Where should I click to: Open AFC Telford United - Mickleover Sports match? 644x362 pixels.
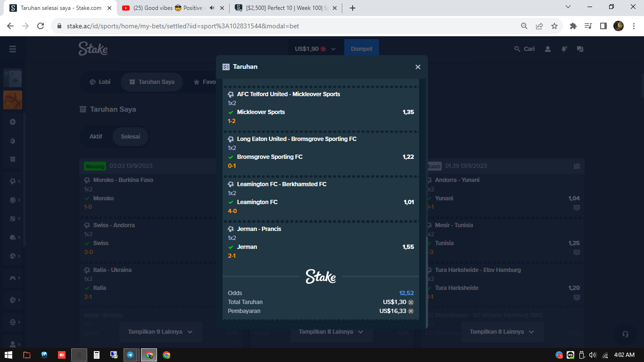click(289, 94)
